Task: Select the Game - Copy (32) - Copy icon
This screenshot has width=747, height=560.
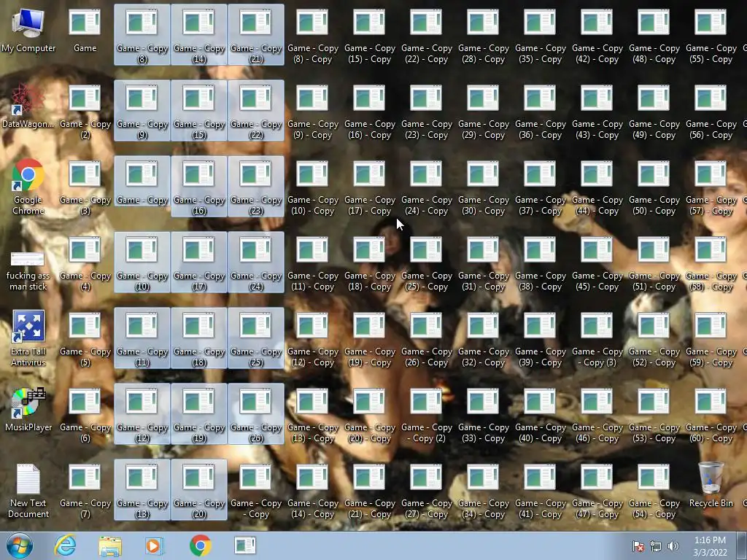Action: click(483, 339)
